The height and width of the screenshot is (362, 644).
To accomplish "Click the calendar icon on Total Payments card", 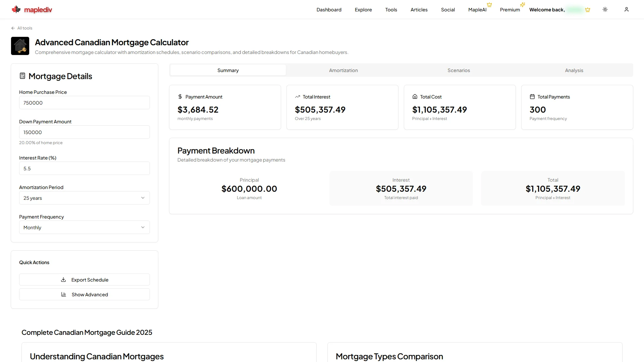I will pos(532,97).
